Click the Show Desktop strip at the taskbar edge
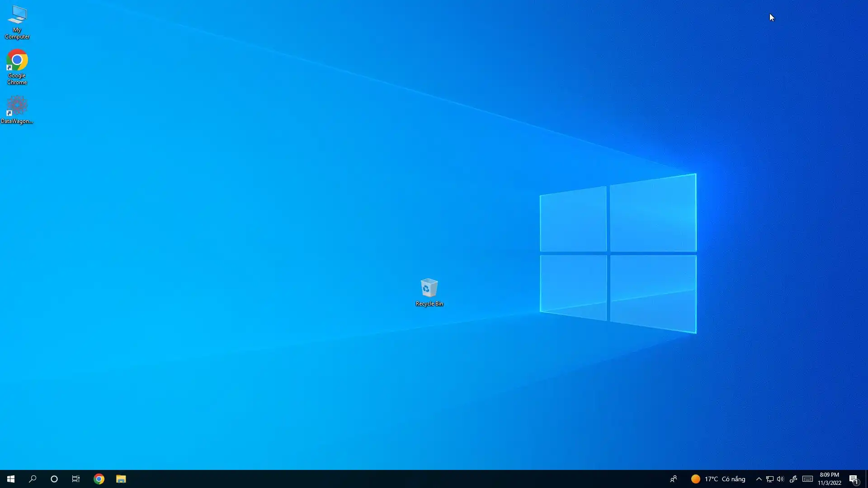Viewport: 868px width, 488px height. [x=866, y=479]
